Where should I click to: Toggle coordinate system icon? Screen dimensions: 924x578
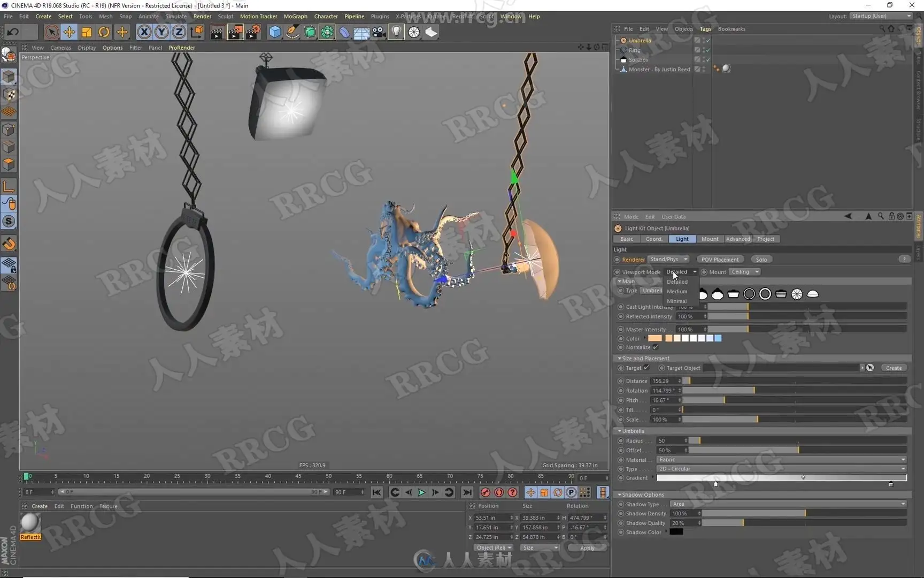click(197, 32)
